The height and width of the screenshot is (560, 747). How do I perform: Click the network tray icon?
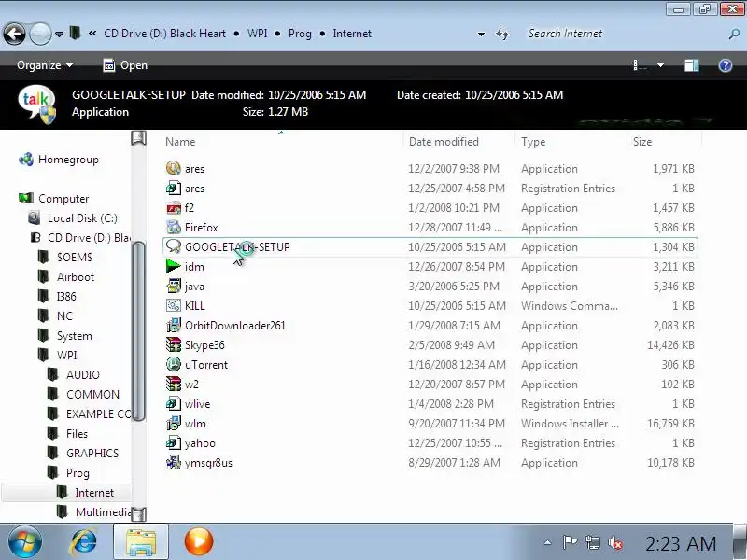click(x=593, y=542)
